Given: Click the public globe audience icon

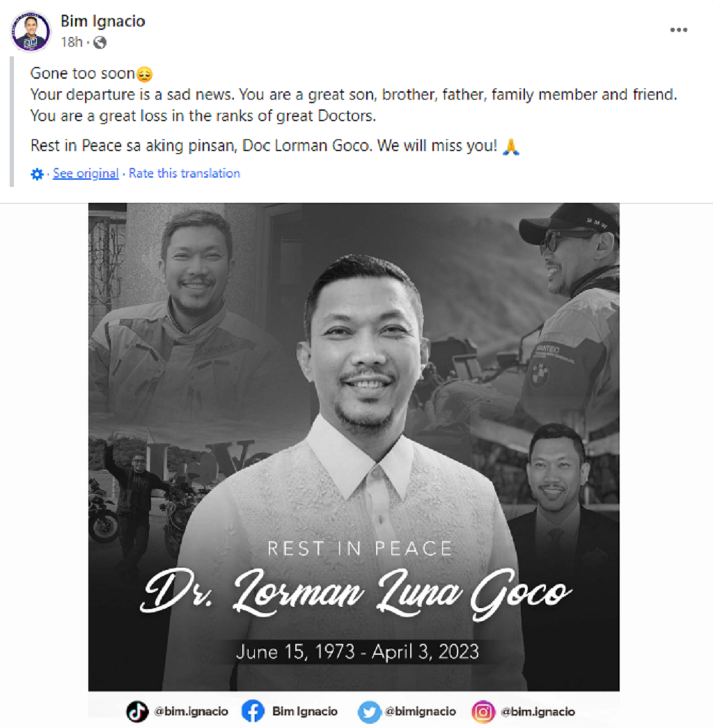Looking at the screenshot, I should [100, 42].
